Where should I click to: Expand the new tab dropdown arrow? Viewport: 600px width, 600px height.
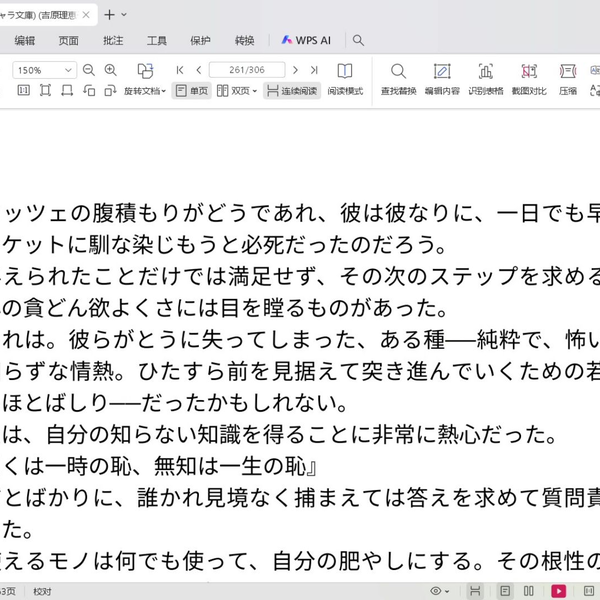click(124, 15)
